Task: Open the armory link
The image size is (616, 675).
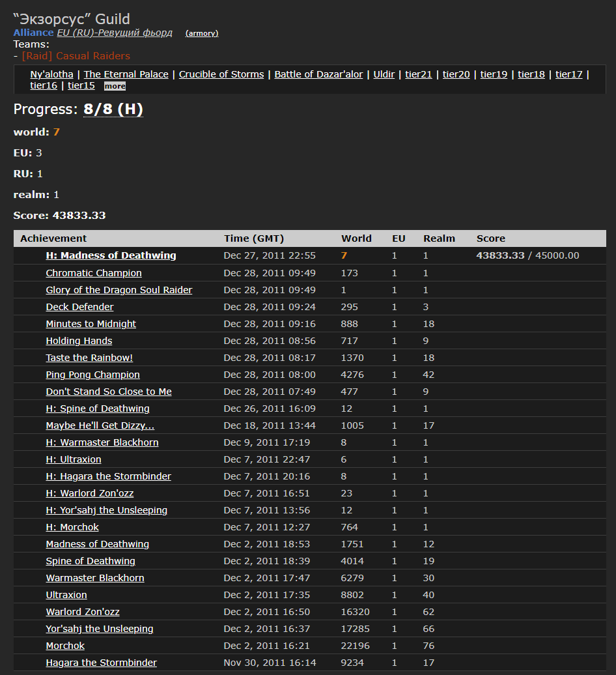Action: (202, 33)
